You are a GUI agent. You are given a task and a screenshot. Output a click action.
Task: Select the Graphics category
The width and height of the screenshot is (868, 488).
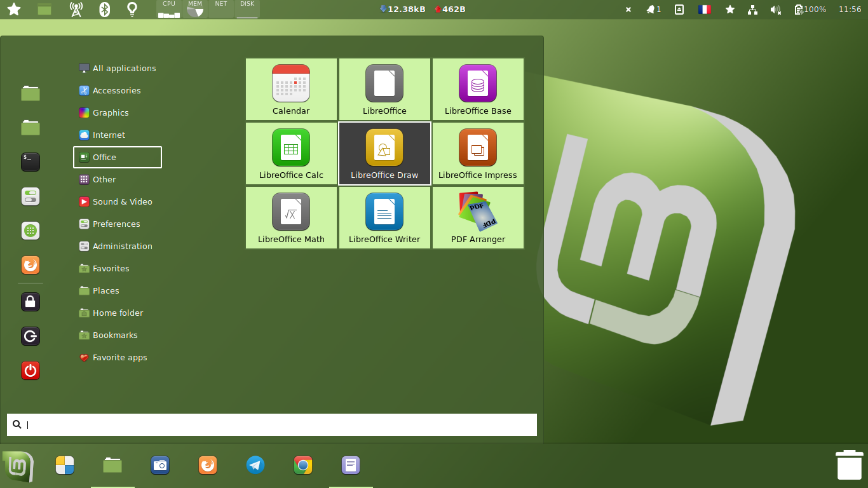tap(118, 112)
